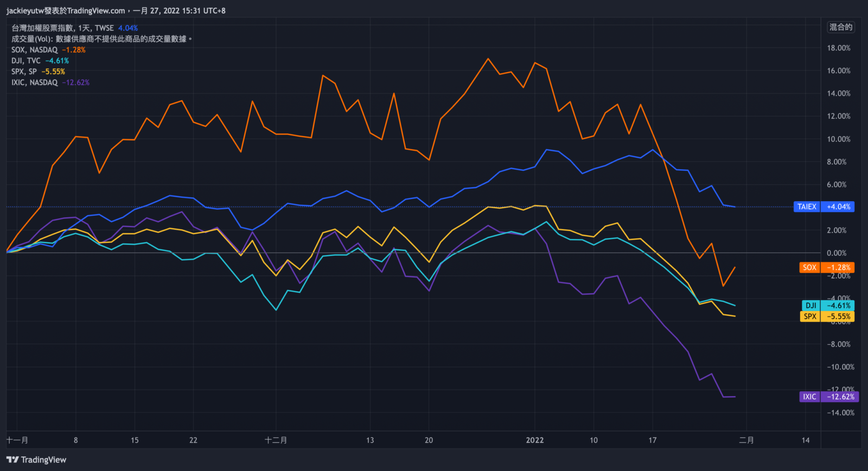Screen dimensions: 868x471
Task: Click the yellow SPX price axis tag
Action: pyautogui.click(x=827, y=317)
